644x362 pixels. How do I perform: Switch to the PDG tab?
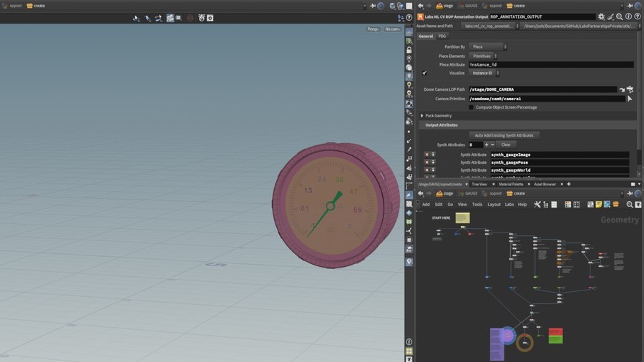coord(442,36)
